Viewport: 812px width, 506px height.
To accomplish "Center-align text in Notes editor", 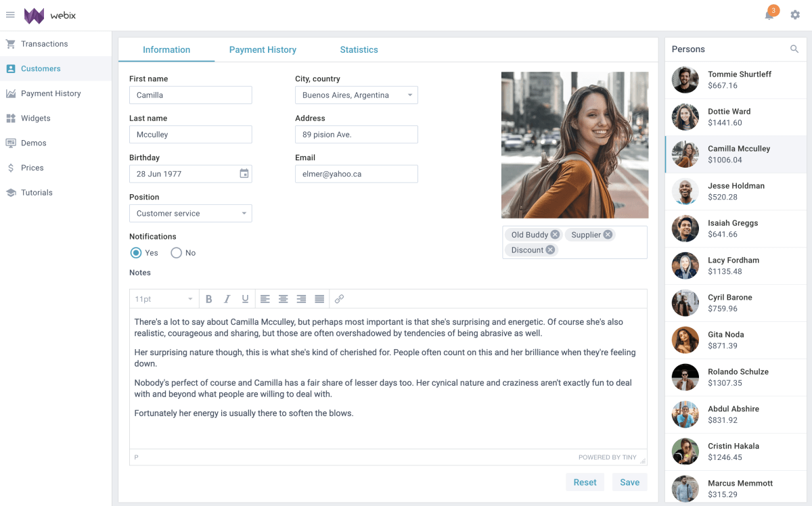I will tap(284, 299).
